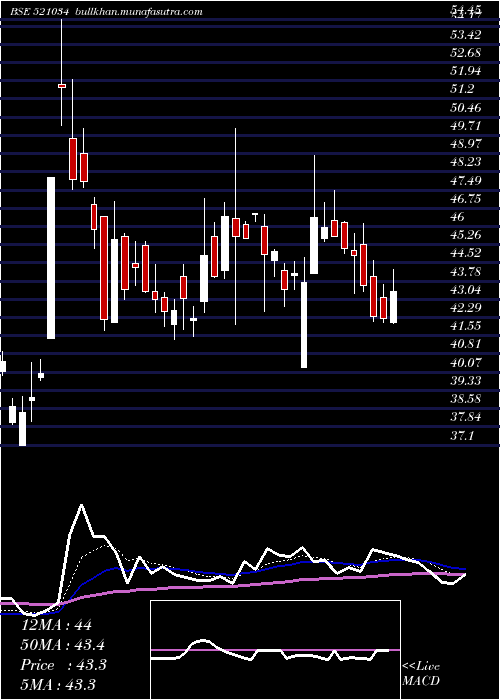Click the Price : 43.3 readout
Image resolution: width=500 pixels, height=700 pixels.
(64, 665)
